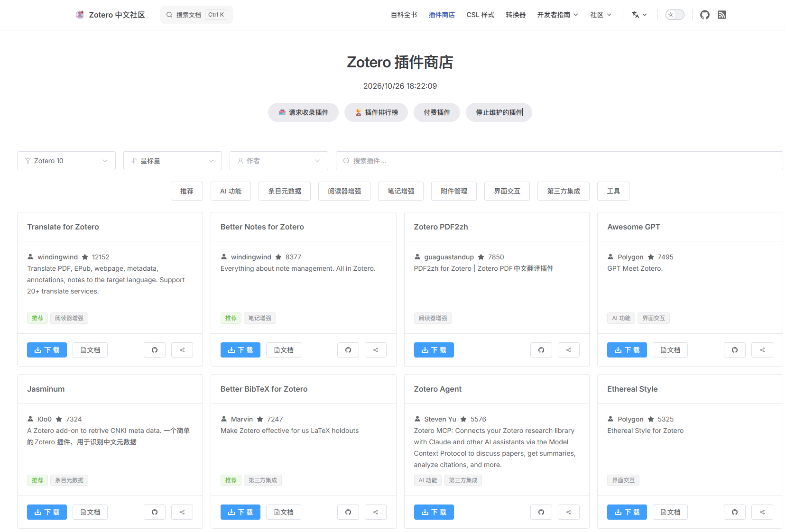
Task: Open the 转换器 navigation item
Action: pyautogui.click(x=516, y=15)
